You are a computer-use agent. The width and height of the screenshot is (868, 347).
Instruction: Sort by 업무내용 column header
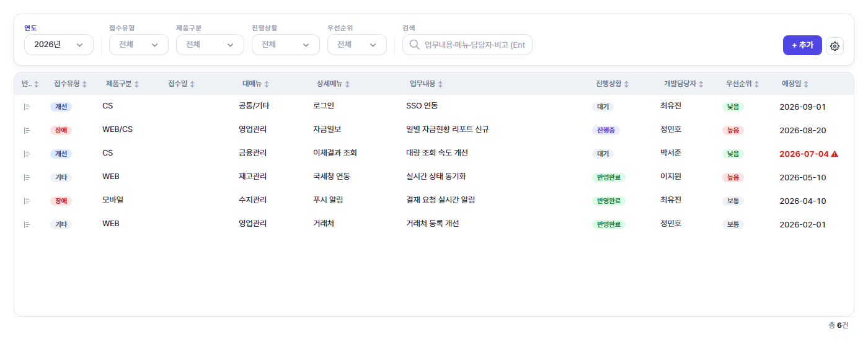(x=426, y=84)
